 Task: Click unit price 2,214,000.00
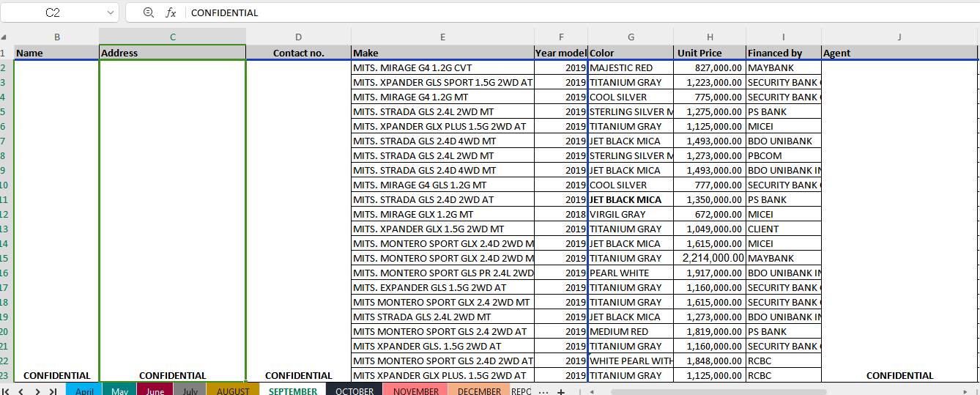(x=710, y=258)
